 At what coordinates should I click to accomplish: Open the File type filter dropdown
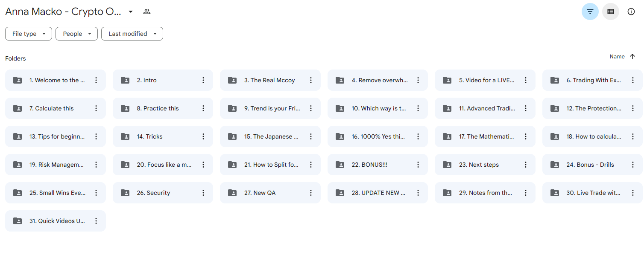[29, 34]
